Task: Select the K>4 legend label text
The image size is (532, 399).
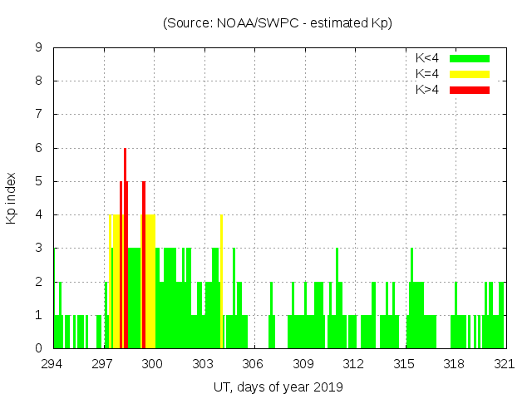Action: pos(427,89)
